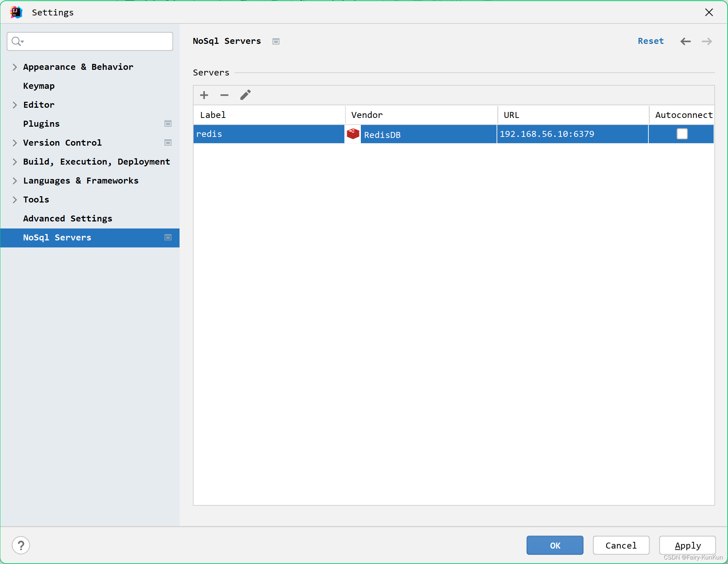Screen dimensions: 728x564
Task: Expand Appearance & Behavior section
Action: tap(15, 67)
